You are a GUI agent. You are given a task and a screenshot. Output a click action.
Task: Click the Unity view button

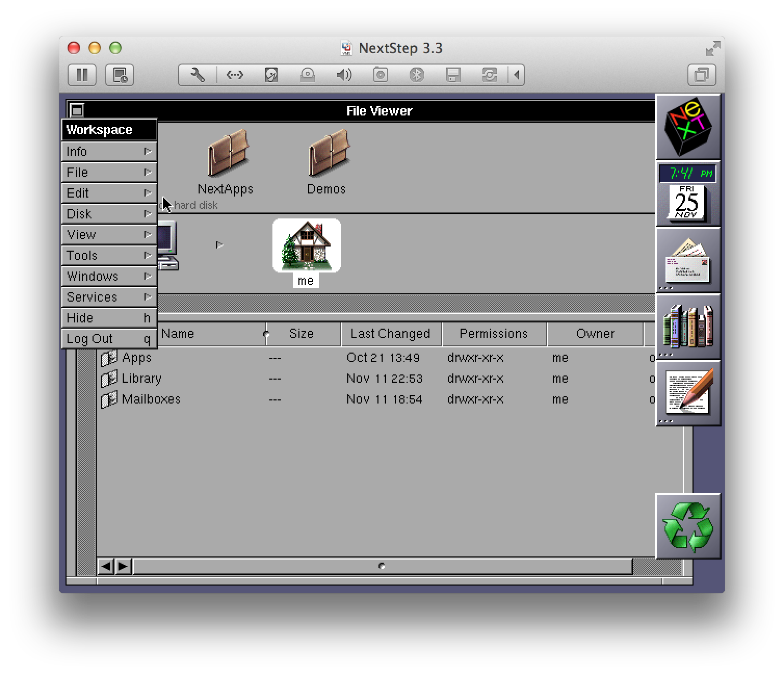pyautogui.click(x=702, y=75)
